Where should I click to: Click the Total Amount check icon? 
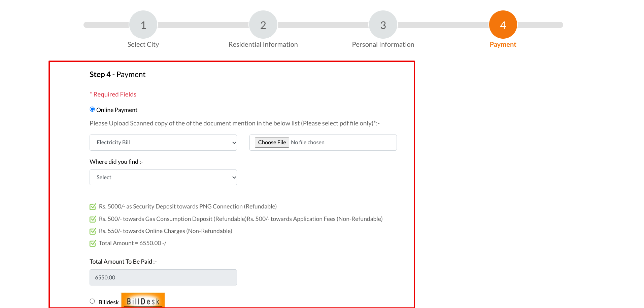pos(93,243)
